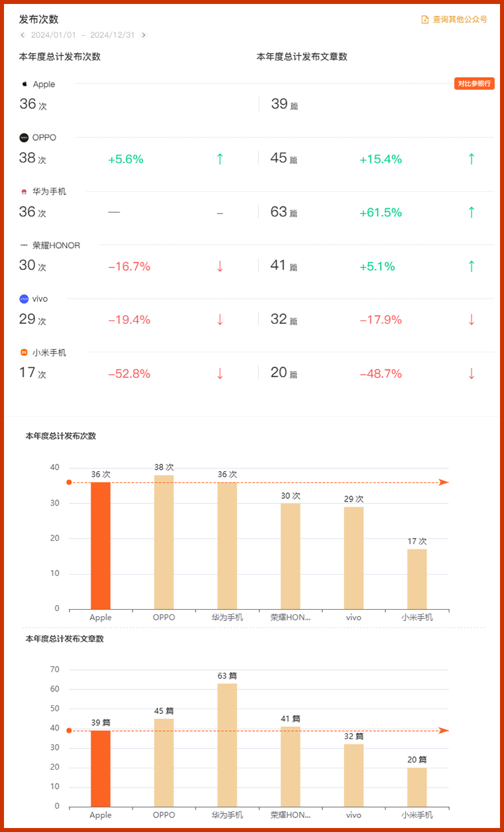Click the vivo logo icon
The height and width of the screenshot is (832, 504).
[24, 299]
